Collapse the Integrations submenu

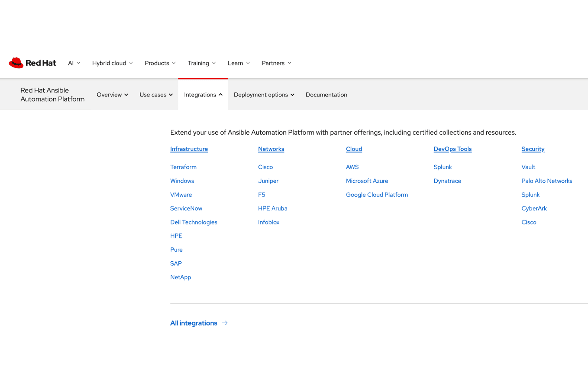[x=203, y=95]
